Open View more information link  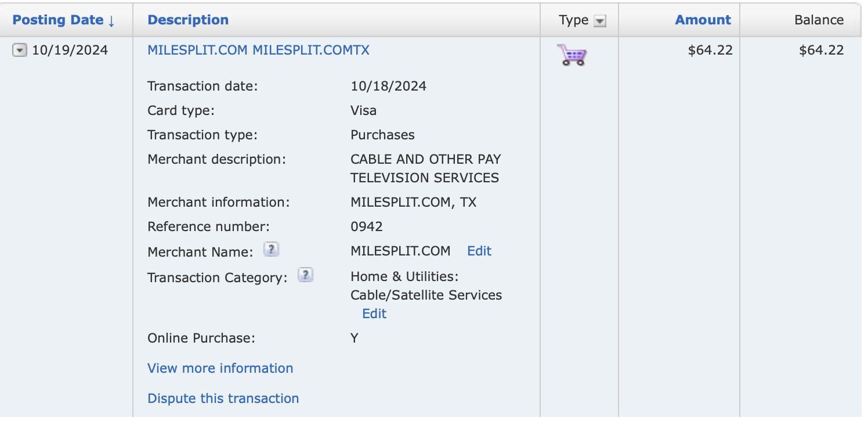point(220,368)
